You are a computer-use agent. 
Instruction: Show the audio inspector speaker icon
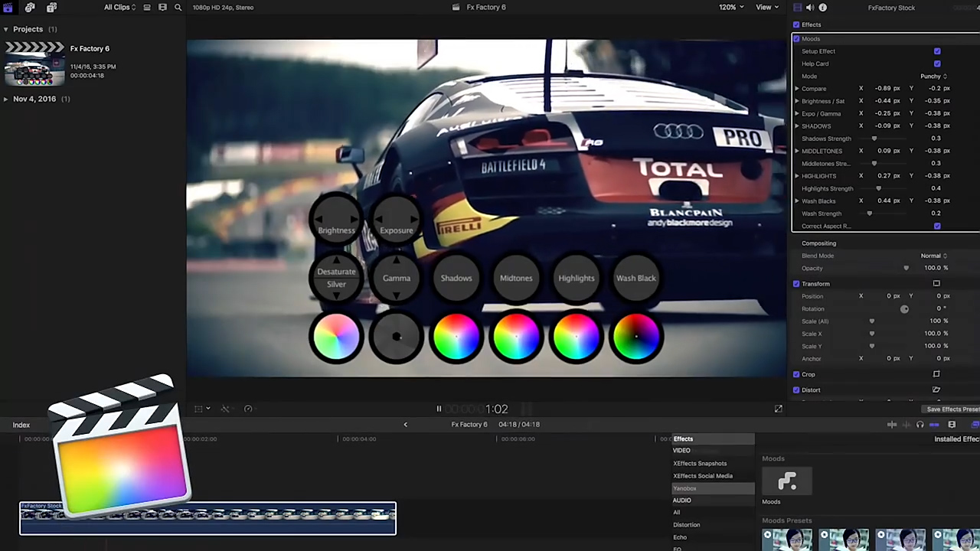[x=810, y=8]
